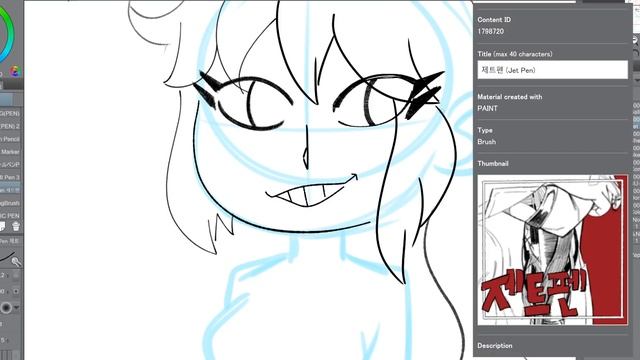The height and width of the screenshot is (360, 640).
Task: Open sub tool detail wrench icon
Action: 16,262
